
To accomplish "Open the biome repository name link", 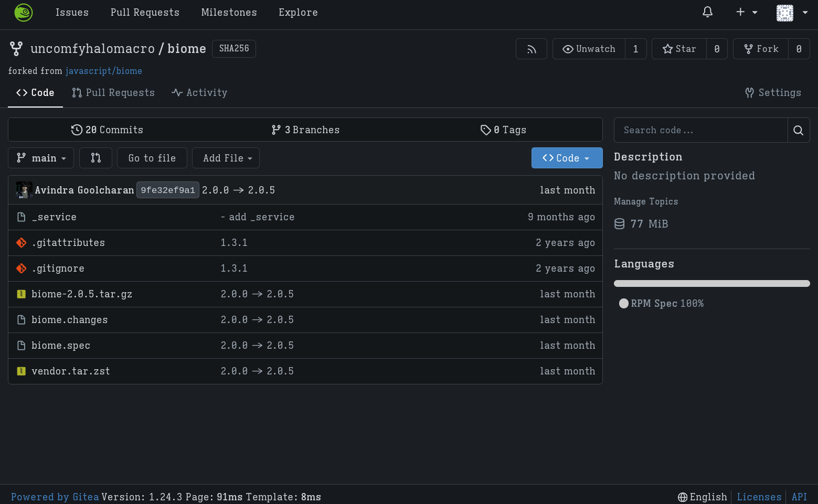I will click(x=187, y=49).
